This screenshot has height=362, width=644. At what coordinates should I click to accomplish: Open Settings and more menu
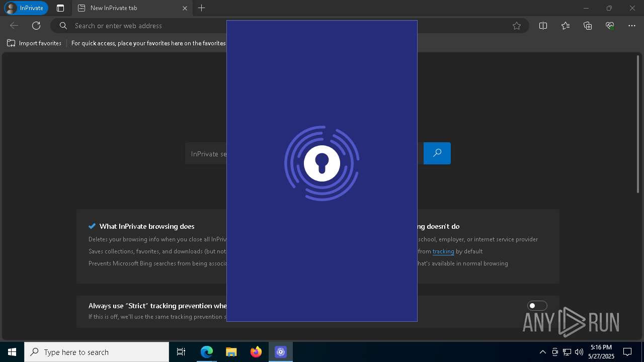632,26
